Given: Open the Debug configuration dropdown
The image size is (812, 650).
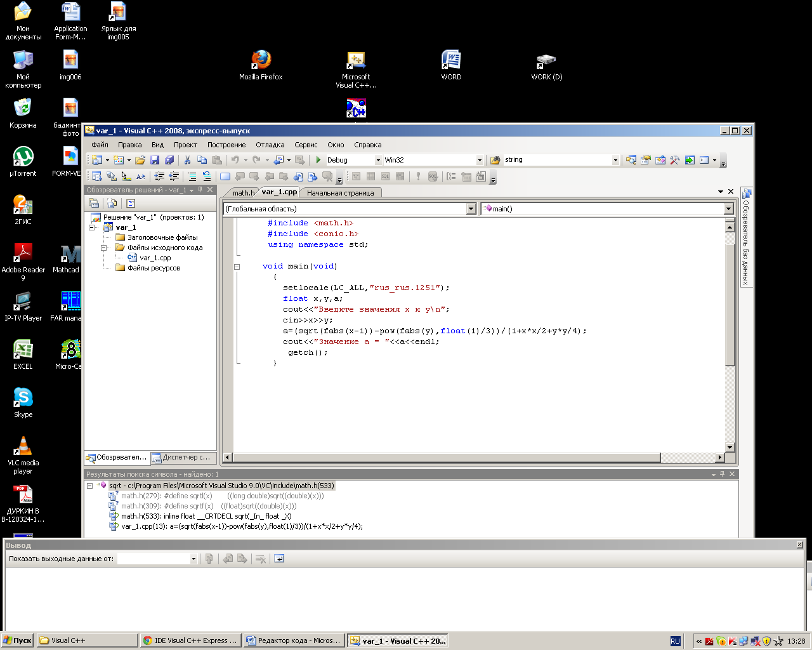Looking at the screenshot, I should (378, 160).
